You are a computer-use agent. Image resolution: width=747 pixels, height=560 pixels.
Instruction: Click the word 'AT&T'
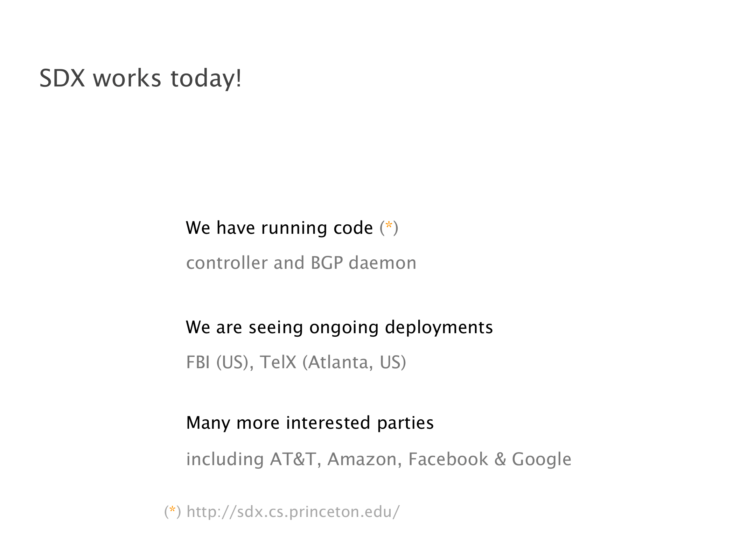click(x=293, y=459)
